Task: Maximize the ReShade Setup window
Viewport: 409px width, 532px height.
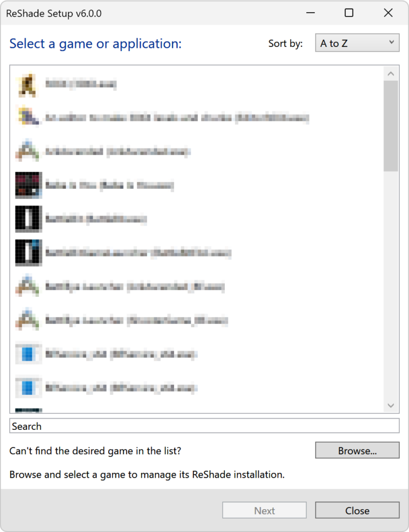Action: point(349,13)
